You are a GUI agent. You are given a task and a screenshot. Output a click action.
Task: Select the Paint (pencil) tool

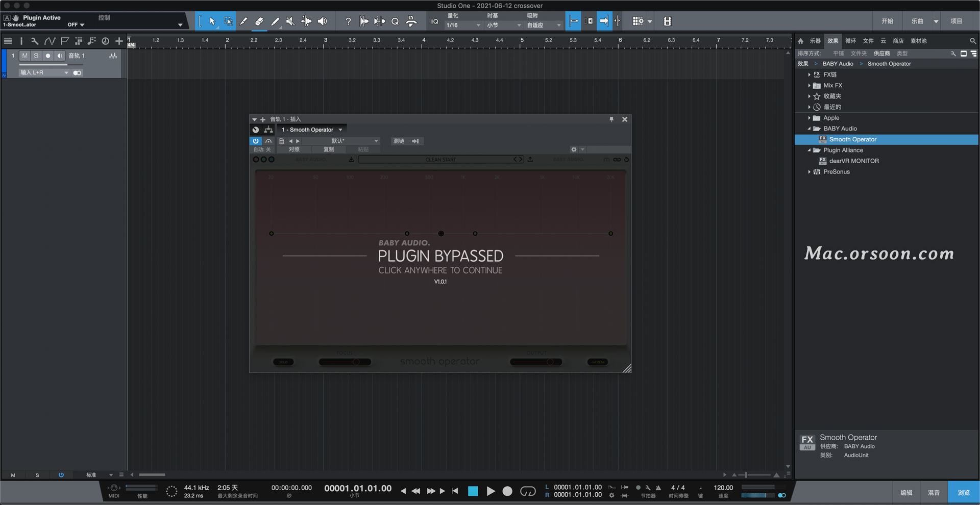click(x=275, y=21)
